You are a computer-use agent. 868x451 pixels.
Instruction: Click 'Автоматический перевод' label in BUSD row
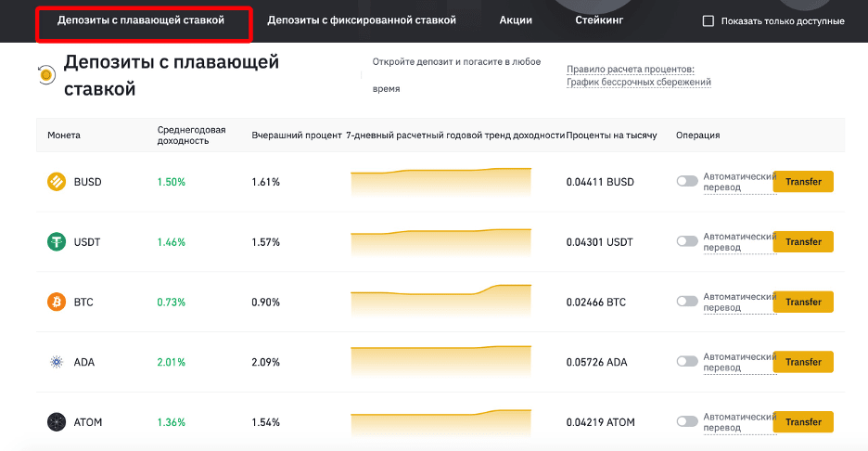tap(740, 182)
